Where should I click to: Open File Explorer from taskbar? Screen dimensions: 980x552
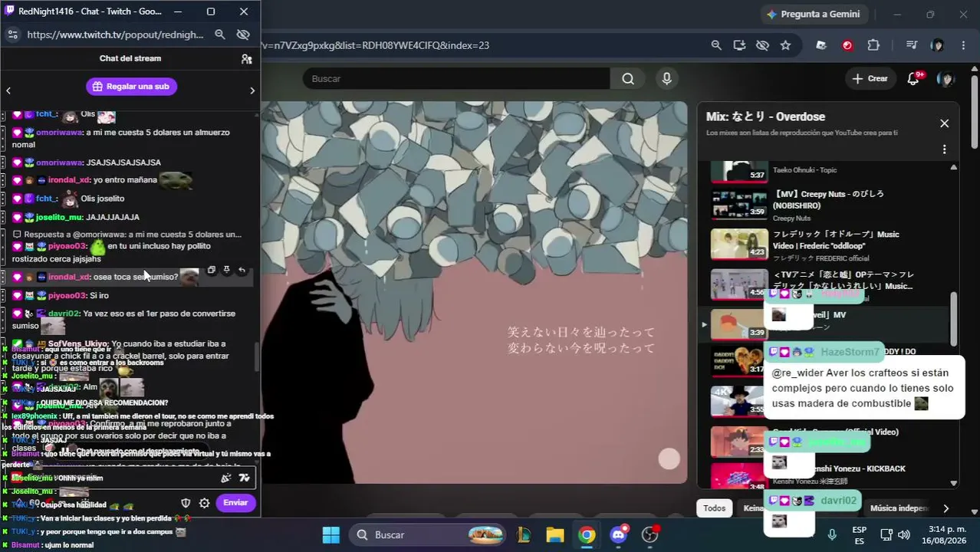[x=555, y=534]
